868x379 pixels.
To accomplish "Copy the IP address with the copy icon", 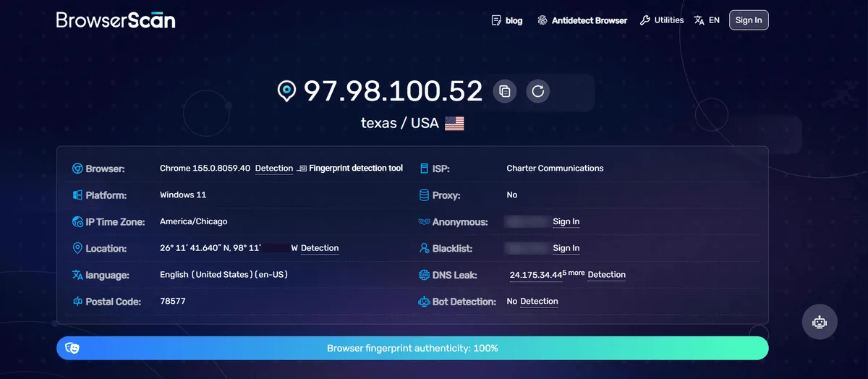I will pos(505,91).
